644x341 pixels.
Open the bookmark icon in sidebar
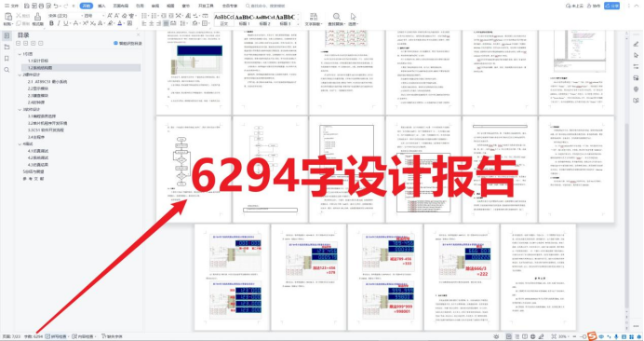pos(7,59)
